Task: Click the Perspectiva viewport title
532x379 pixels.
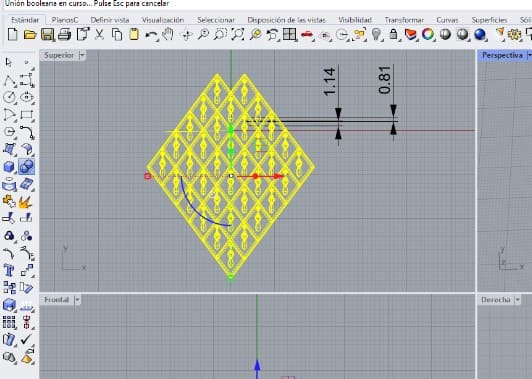Action: (502, 55)
